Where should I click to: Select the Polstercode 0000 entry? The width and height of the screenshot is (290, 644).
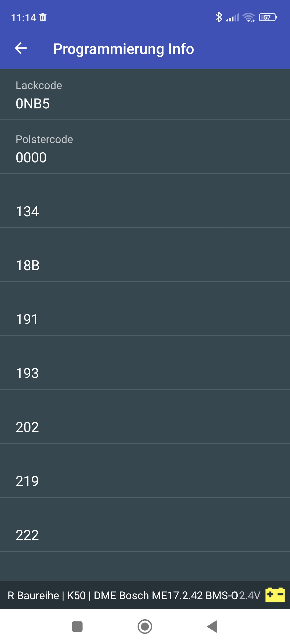click(145, 148)
